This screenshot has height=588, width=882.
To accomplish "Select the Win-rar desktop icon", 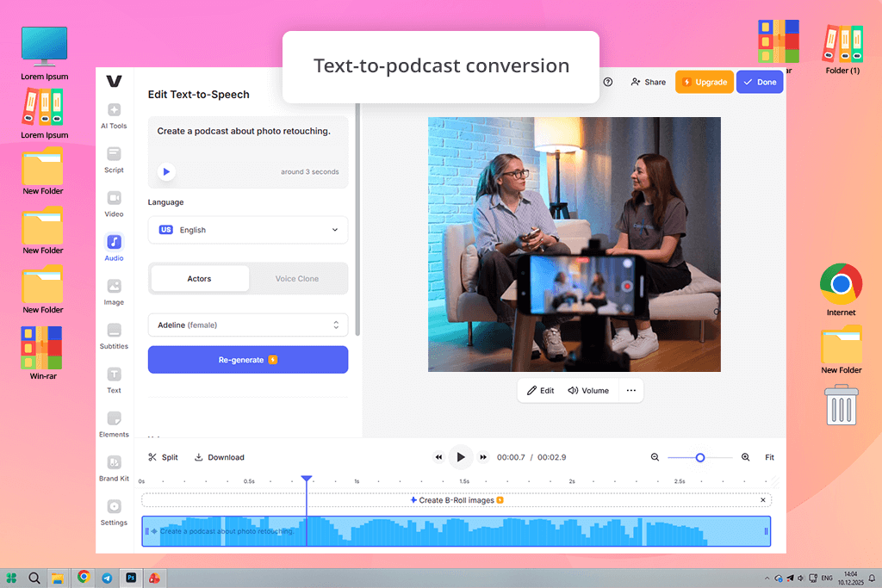I will click(42, 353).
